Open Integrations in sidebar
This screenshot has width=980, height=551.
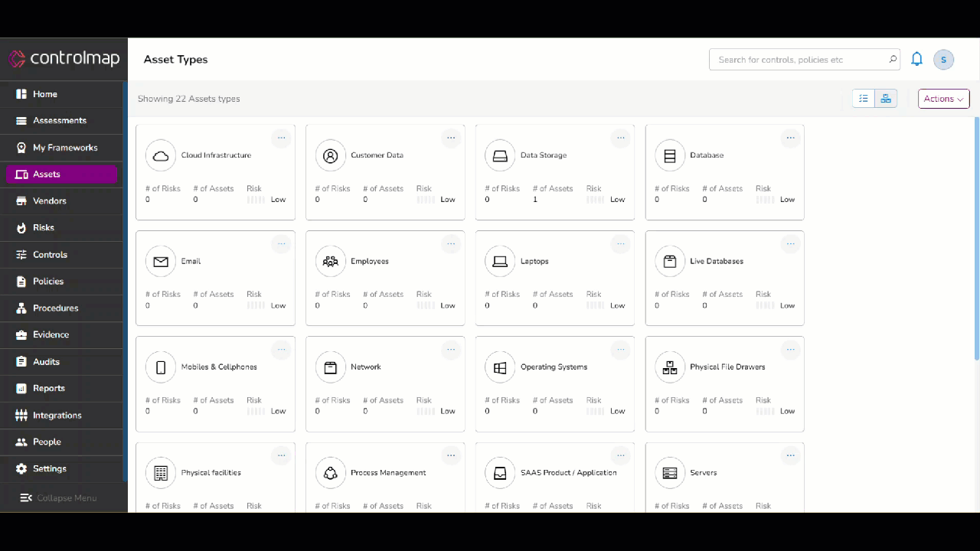[61, 416]
